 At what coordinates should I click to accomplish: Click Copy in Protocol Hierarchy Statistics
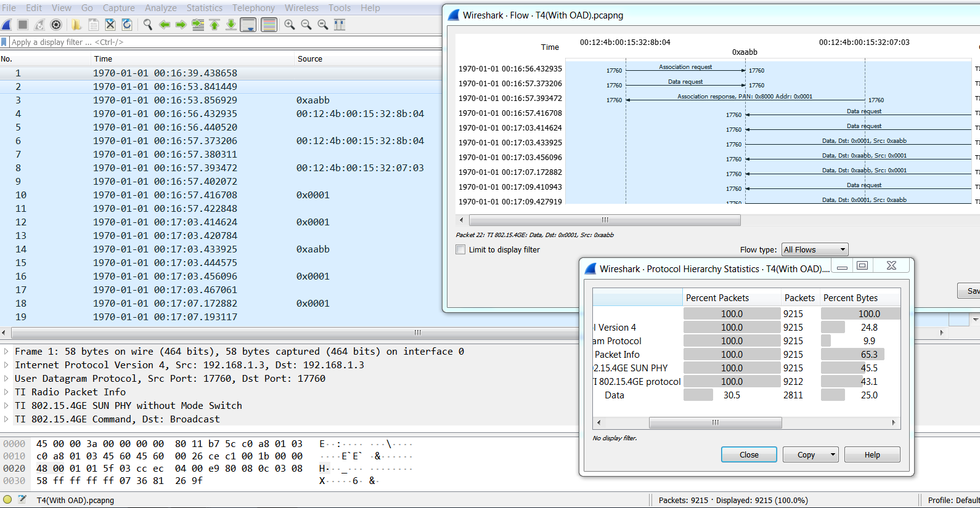[806, 455]
